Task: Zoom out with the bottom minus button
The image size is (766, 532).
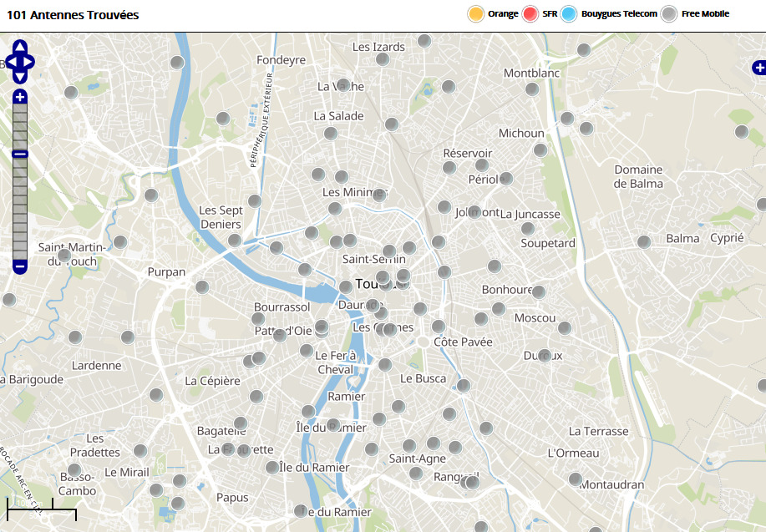Action: click(20, 266)
